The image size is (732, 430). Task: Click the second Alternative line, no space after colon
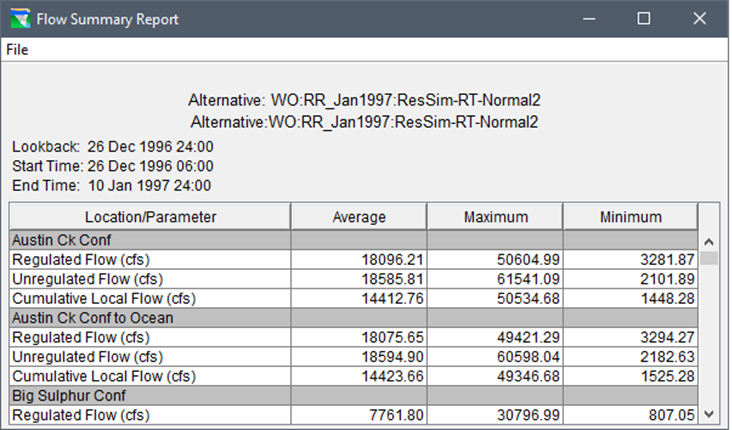point(364,122)
